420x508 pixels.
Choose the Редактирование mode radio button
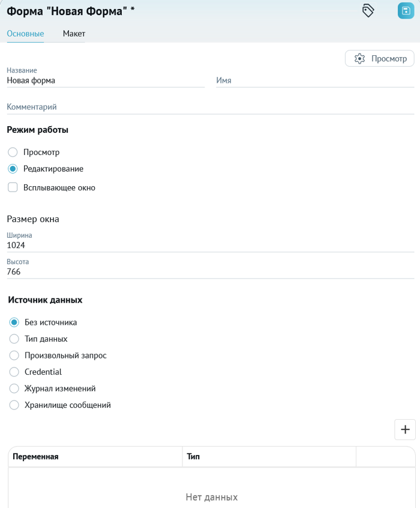pyautogui.click(x=13, y=169)
